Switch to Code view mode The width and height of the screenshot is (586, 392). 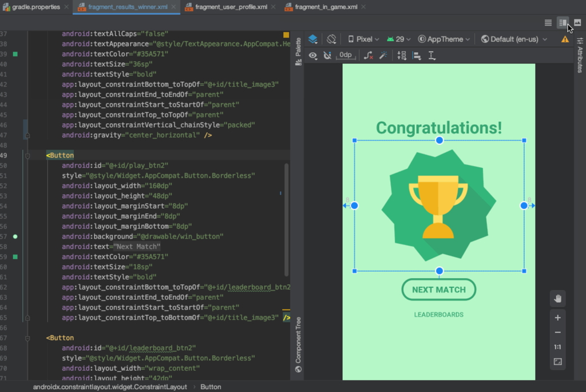click(x=548, y=23)
